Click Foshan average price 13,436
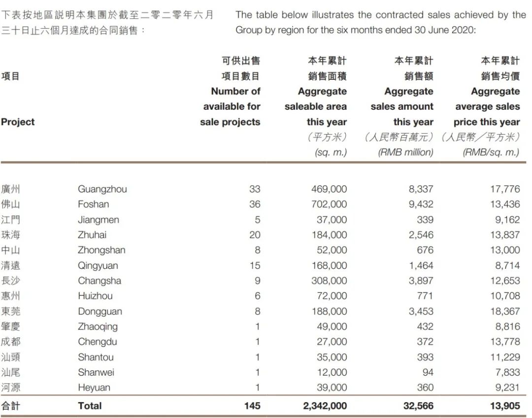This screenshot has height=418, width=532. coord(505,204)
